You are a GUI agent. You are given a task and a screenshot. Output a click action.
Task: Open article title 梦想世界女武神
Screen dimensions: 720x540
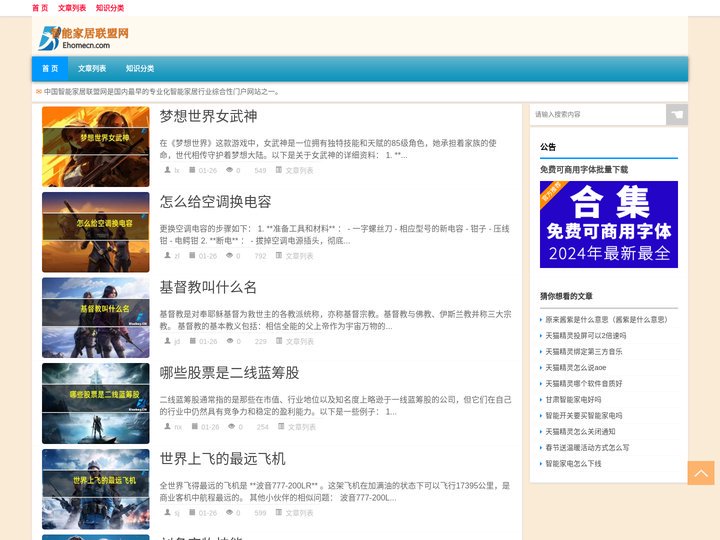click(208, 116)
